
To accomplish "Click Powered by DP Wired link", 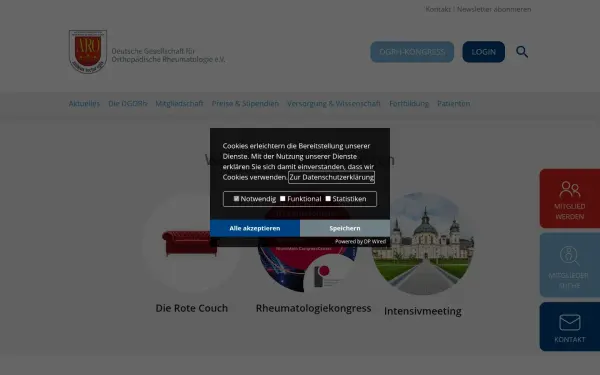I will [x=360, y=241].
